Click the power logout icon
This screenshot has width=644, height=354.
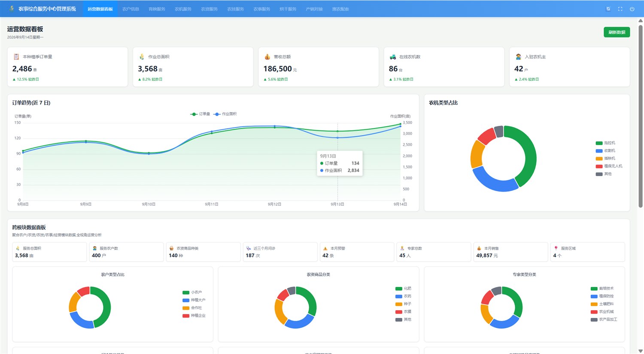[632, 9]
